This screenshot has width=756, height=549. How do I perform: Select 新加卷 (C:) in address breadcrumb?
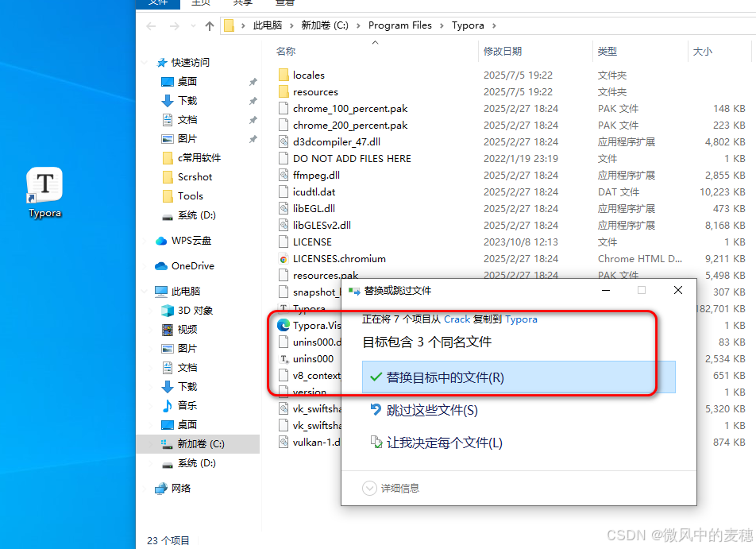(x=325, y=25)
